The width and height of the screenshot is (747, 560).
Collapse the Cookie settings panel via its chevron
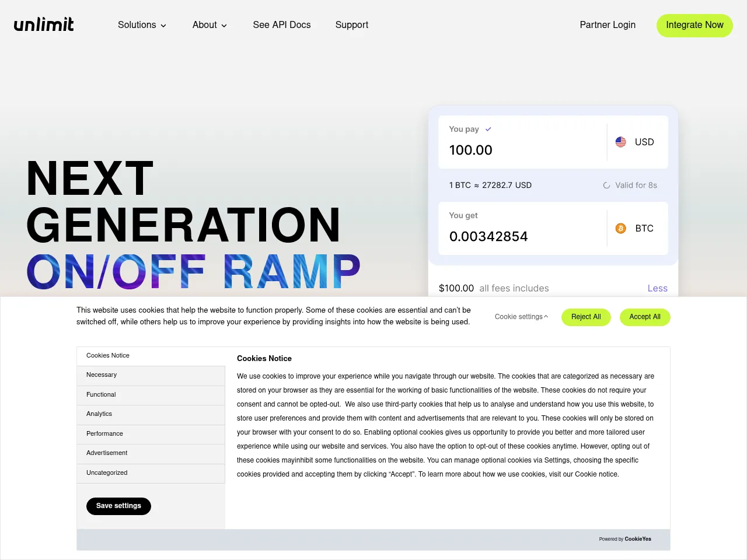pyautogui.click(x=546, y=316)
